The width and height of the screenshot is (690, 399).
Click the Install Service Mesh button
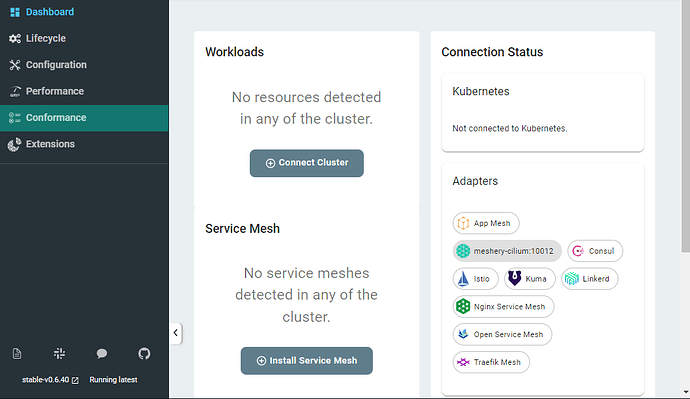307,361
